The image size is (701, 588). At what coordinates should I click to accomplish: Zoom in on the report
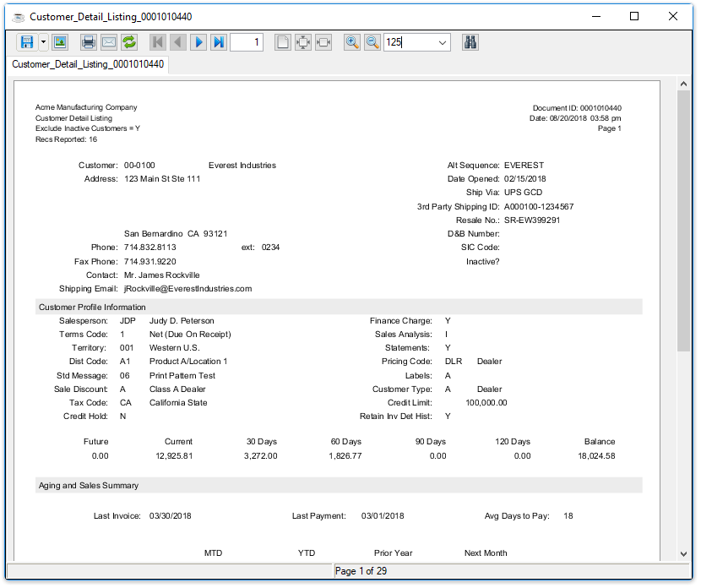pyautogui.click(x=352, y=42)
